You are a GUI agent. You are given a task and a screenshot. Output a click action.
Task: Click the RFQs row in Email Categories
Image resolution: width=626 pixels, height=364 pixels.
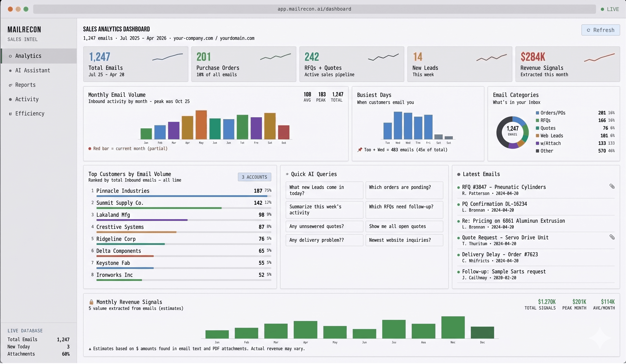tap(575, 120)
